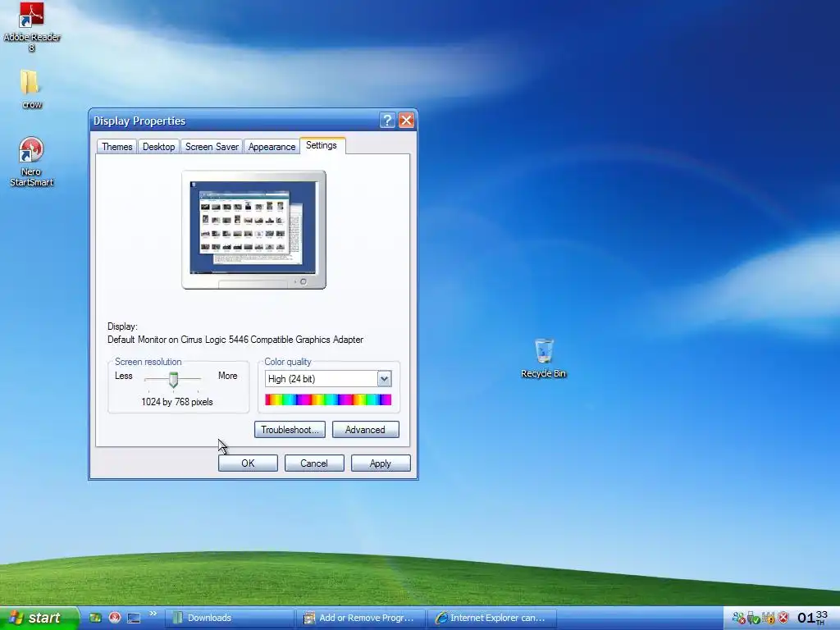This screenshot has height=630, width=840.
Task: Open the Start menu
Action: coord(38,618)
